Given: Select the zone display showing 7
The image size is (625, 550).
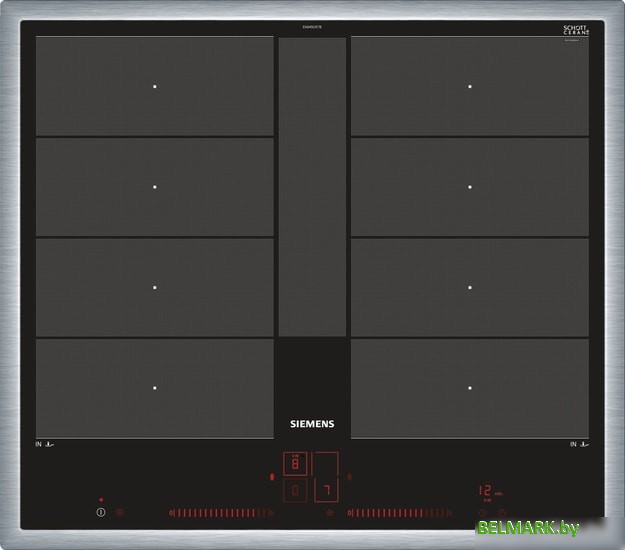Looking at the screenshot, I should [326, 490].
